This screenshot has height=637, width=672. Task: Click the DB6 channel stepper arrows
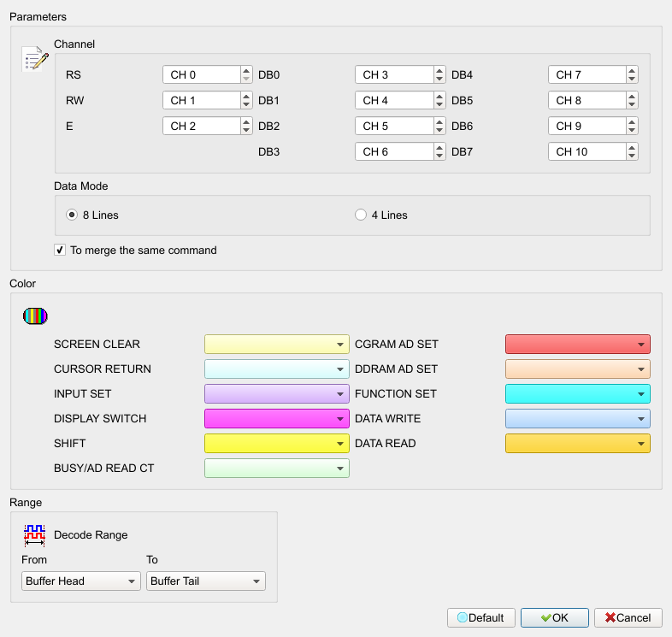632,126
